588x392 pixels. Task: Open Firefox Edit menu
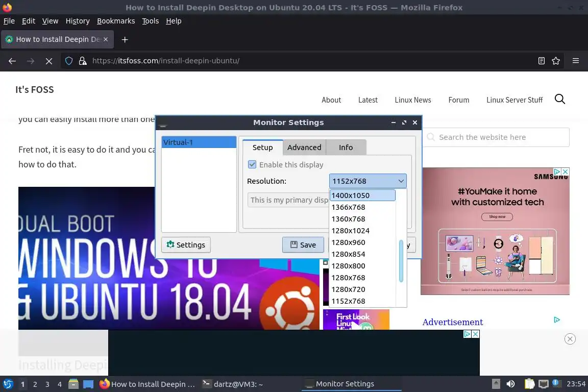click(x=29, y=21)
